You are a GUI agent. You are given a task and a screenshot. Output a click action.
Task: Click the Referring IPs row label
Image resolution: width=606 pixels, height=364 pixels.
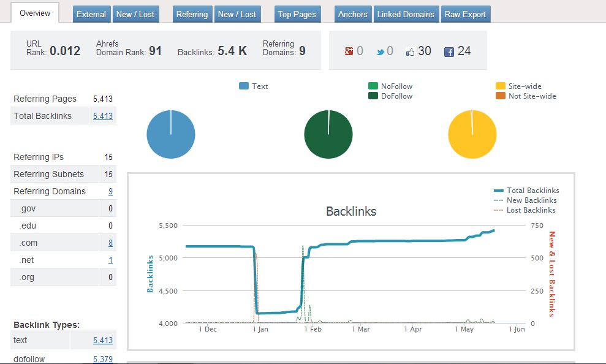point(39,157)
